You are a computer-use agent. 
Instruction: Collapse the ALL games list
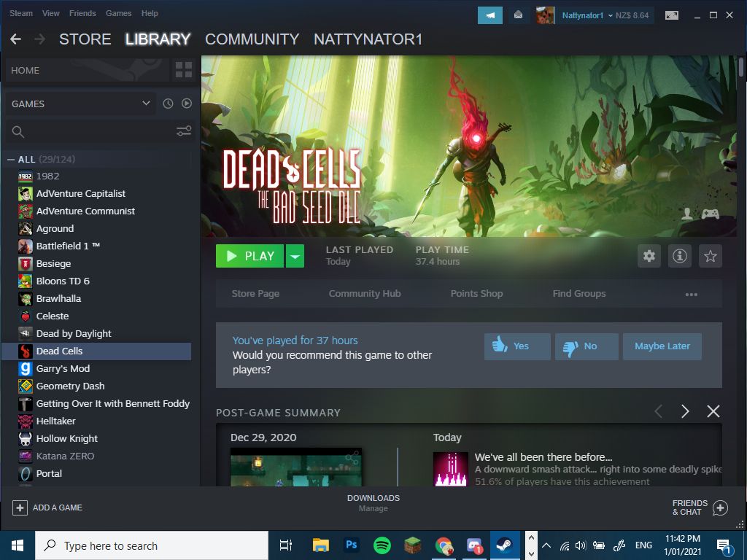click(x=11, y=159)
